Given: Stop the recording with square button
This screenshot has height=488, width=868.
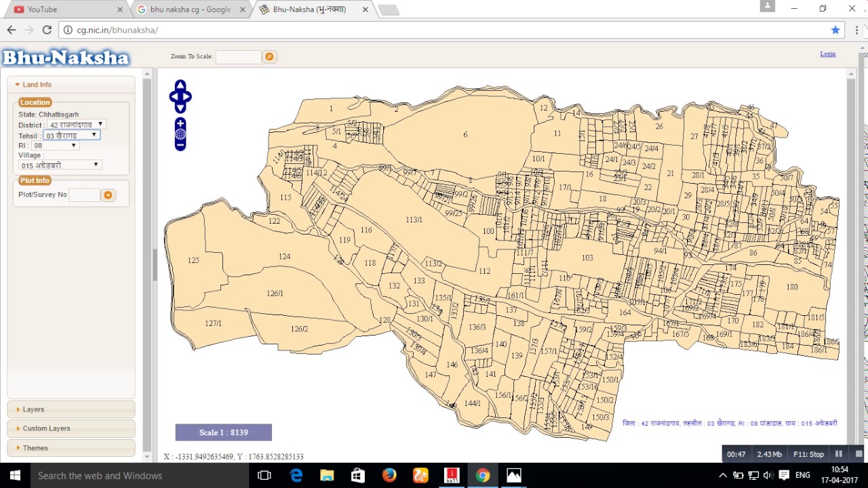Looking at the screenshot, I should 859,454.
